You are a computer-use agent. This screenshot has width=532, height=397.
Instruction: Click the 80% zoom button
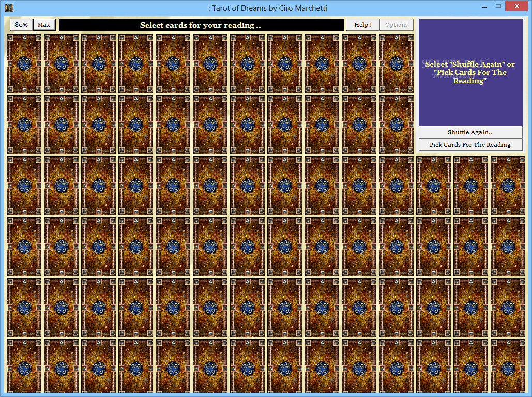[21, 25]
